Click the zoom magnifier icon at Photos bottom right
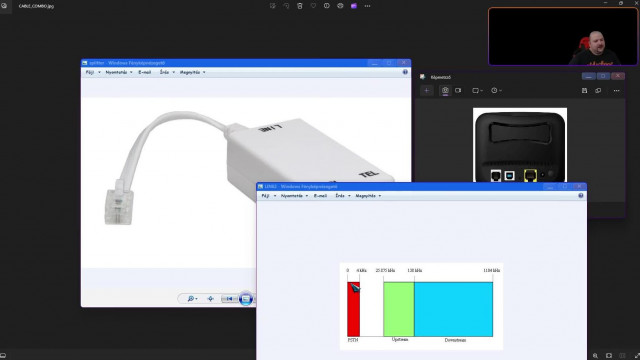Image resolution: width=640 pixels, height=360 pixels. [x=596, y=356]
